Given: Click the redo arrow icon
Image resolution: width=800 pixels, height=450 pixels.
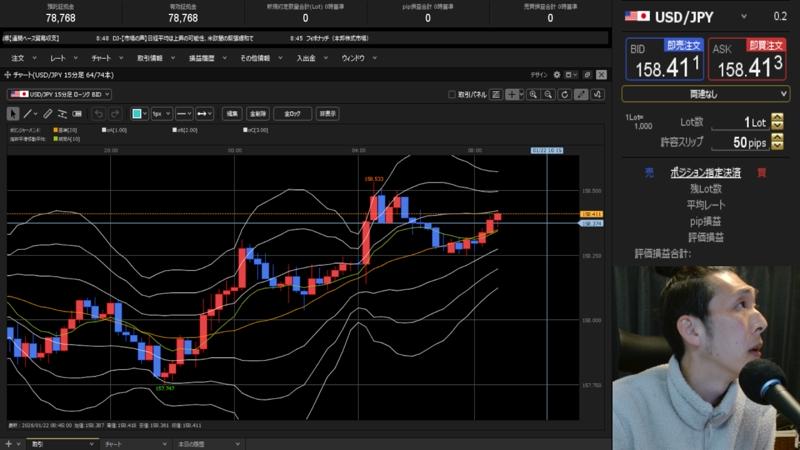Looking at the screenshot, I should (x=114, y=113).
